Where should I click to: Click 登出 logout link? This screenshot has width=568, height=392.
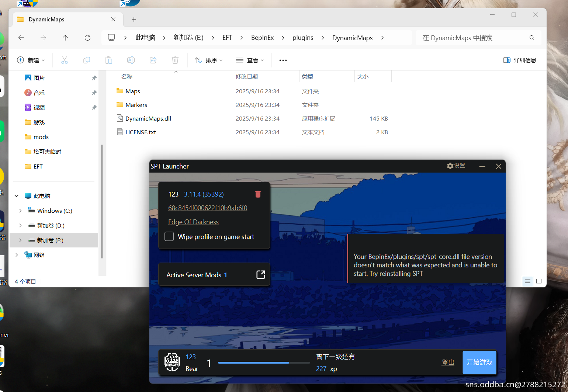tap(448, 362)
